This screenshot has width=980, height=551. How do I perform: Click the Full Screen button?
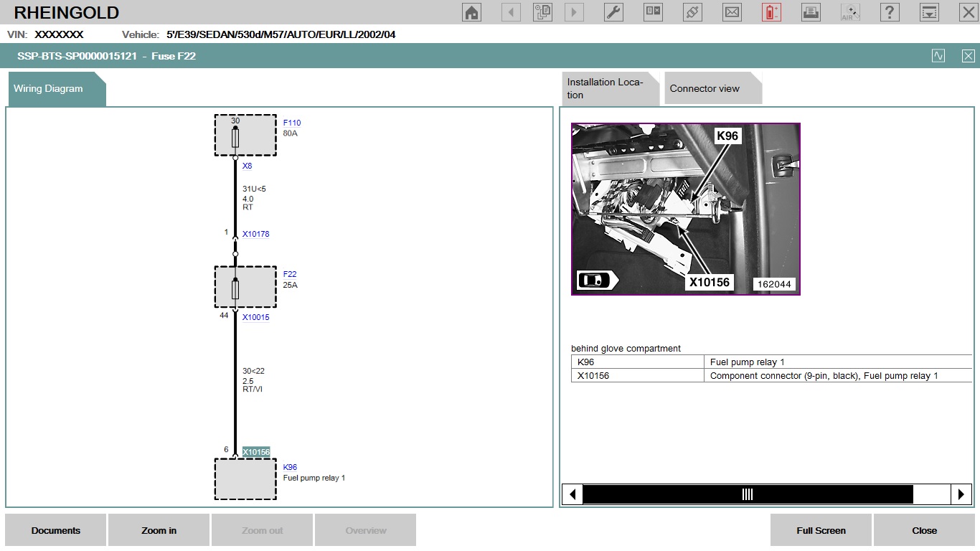click(821, 531)
